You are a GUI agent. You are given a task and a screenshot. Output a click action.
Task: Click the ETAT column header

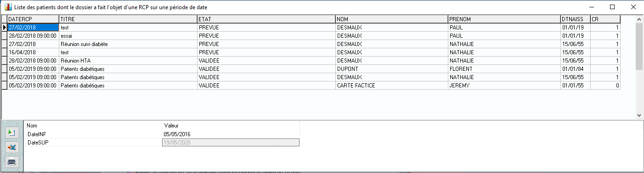click(266, 19)
